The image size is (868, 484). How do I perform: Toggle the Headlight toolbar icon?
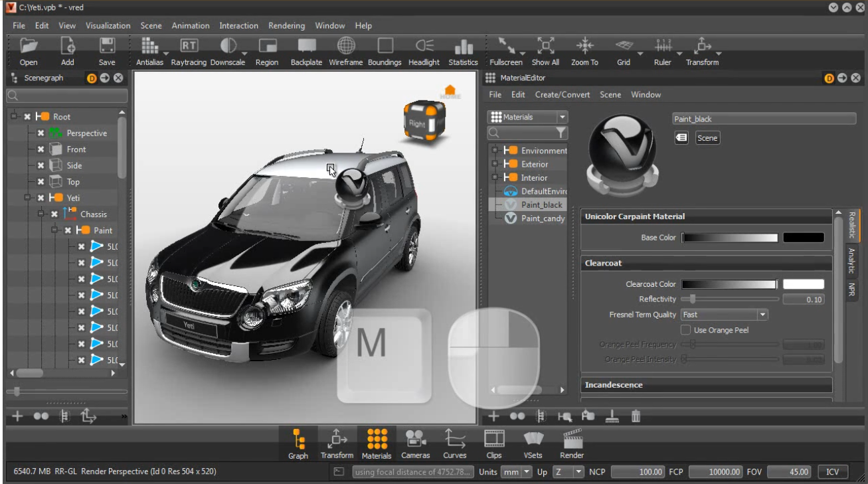point(424,46)
